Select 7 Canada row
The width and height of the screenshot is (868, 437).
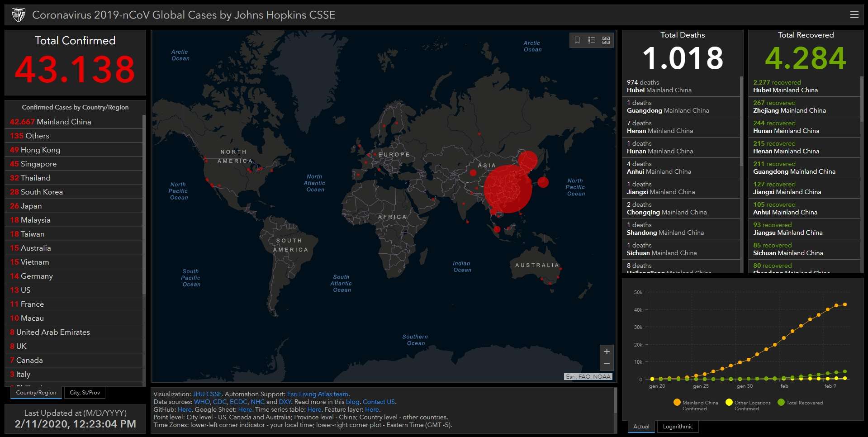(x=74, y=360)
